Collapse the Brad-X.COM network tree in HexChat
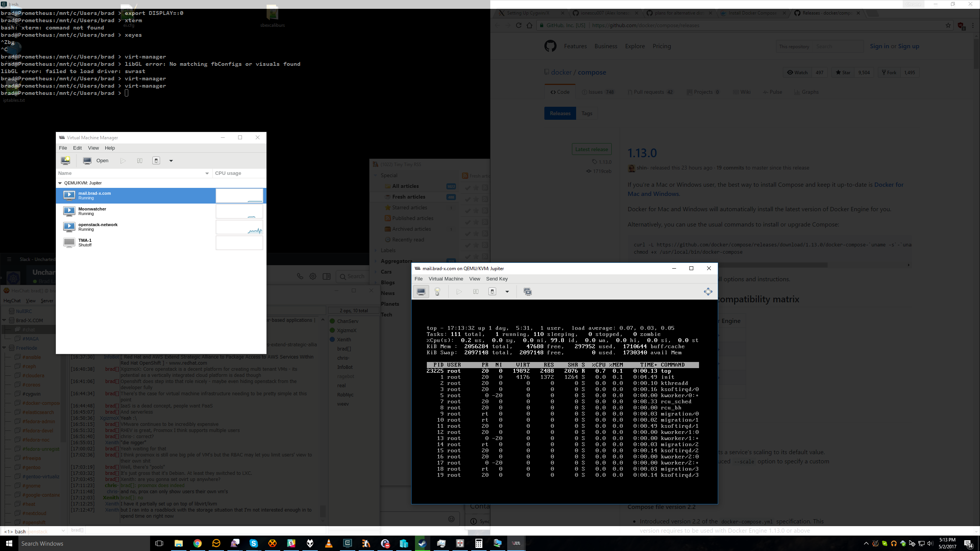This screenshot has height=551, width=980. [x=4, y=320]
